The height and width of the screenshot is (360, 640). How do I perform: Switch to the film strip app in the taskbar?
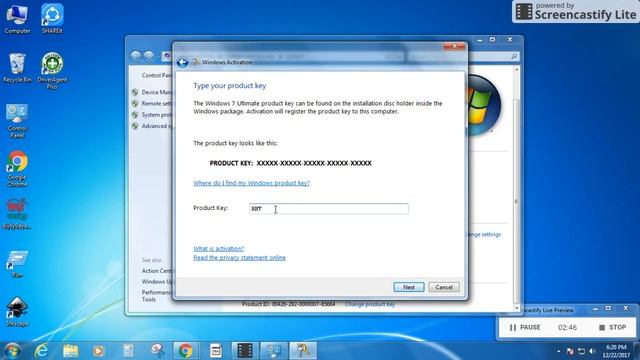click(x=244, y=351)
